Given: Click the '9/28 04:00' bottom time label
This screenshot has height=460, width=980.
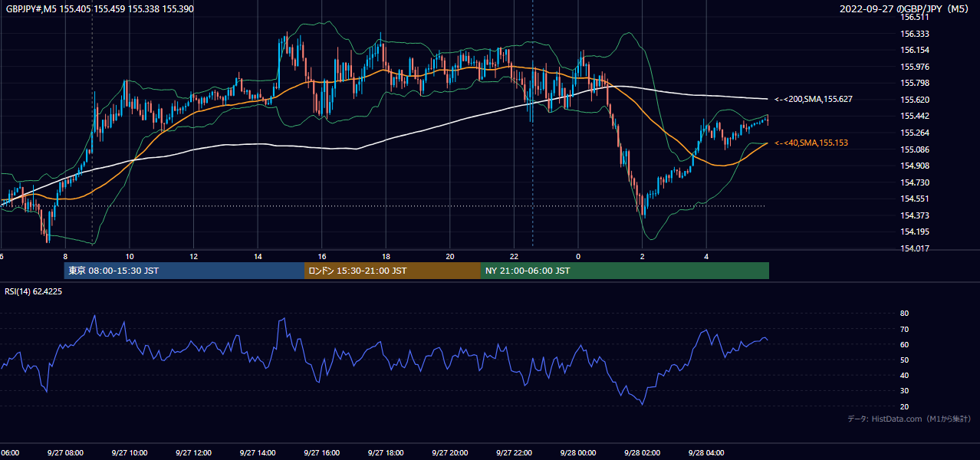Looking at the screenshot, I should [x=705, y=453].
